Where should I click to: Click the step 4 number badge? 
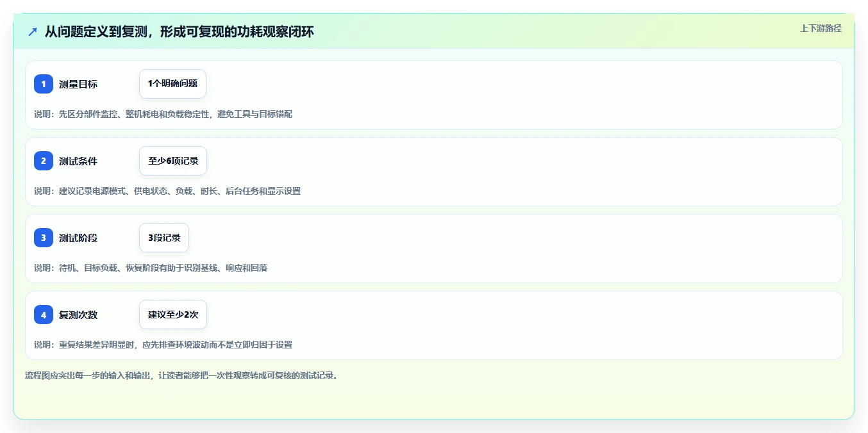pos(44,315)
